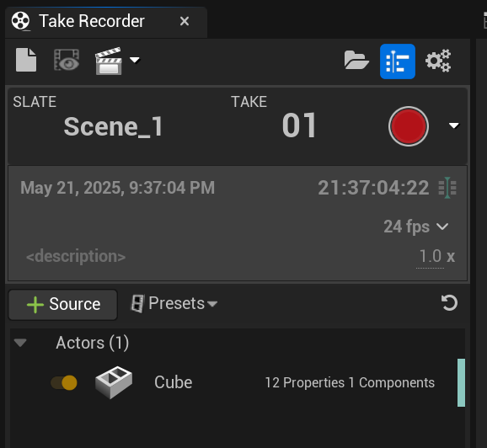Viewport: 487px width, 448px height.
Task: Open Take Recorder settings gears icon
Action: click(438, 61)
